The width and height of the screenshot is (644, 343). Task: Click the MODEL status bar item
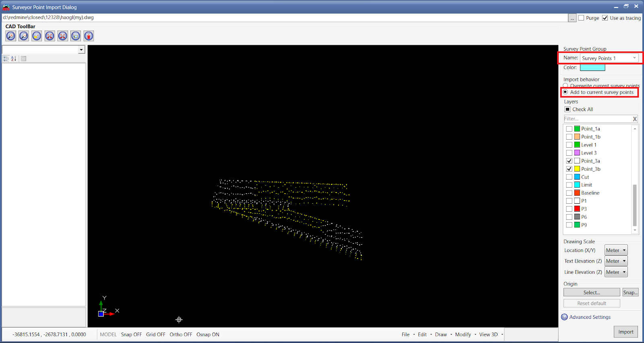click(108, 335)
